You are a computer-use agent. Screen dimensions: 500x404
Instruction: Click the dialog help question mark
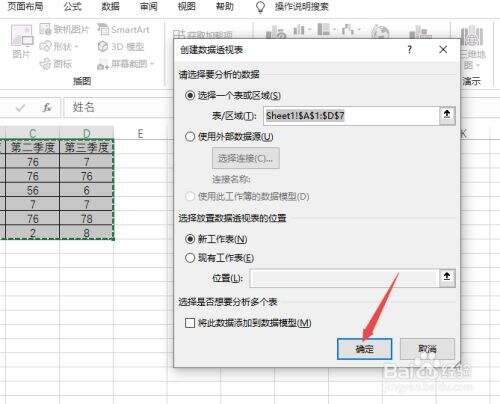coord(409,50)
